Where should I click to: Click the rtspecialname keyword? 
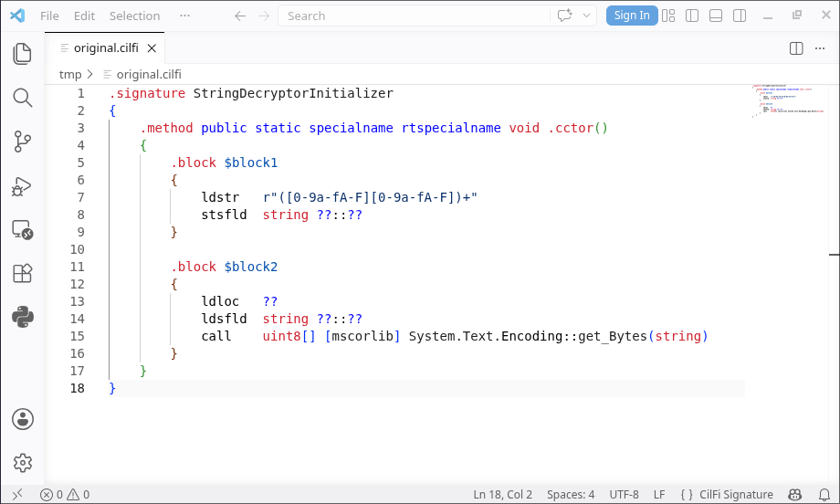click(x=451, y=128)
